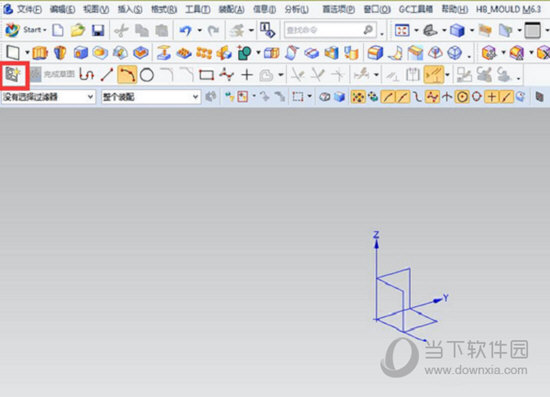Click the sketch-in-task-environment icon
550x397 pixels.
tap(13, 74)
